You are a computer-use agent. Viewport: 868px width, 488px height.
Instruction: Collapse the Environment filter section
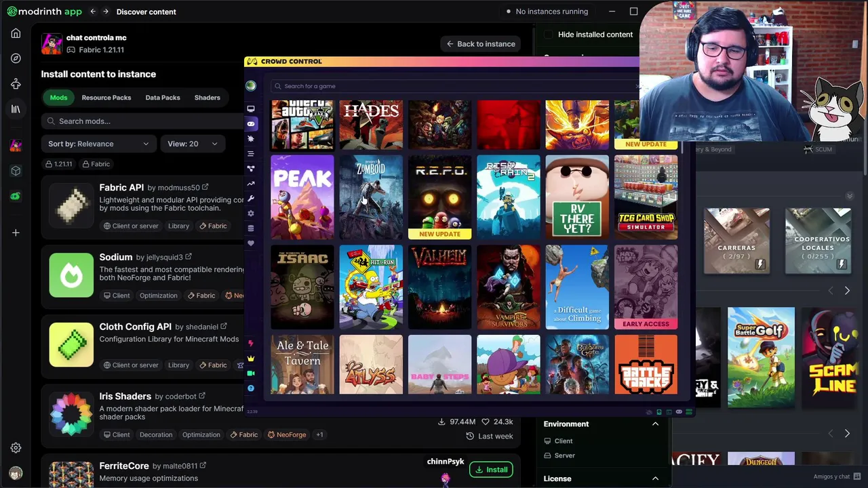(655, 424)
